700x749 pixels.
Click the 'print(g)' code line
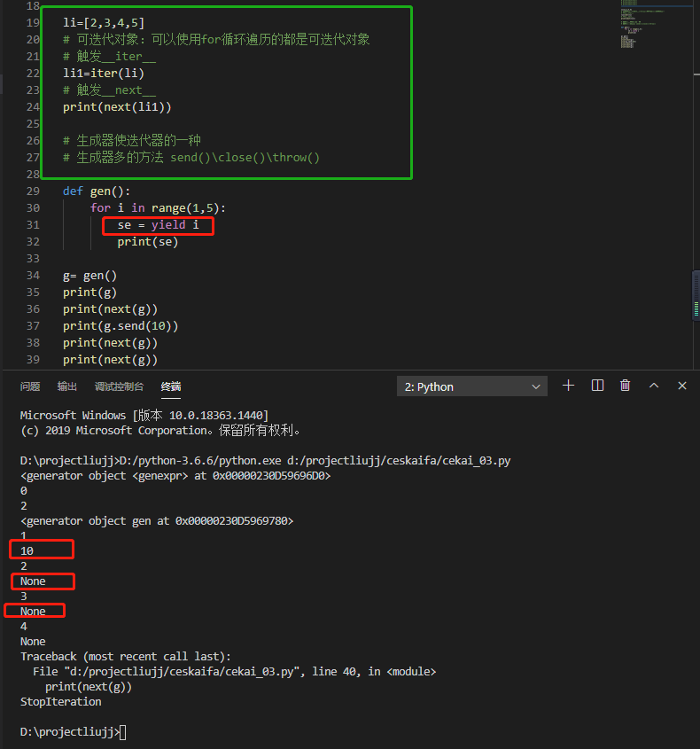coord(89,293)
